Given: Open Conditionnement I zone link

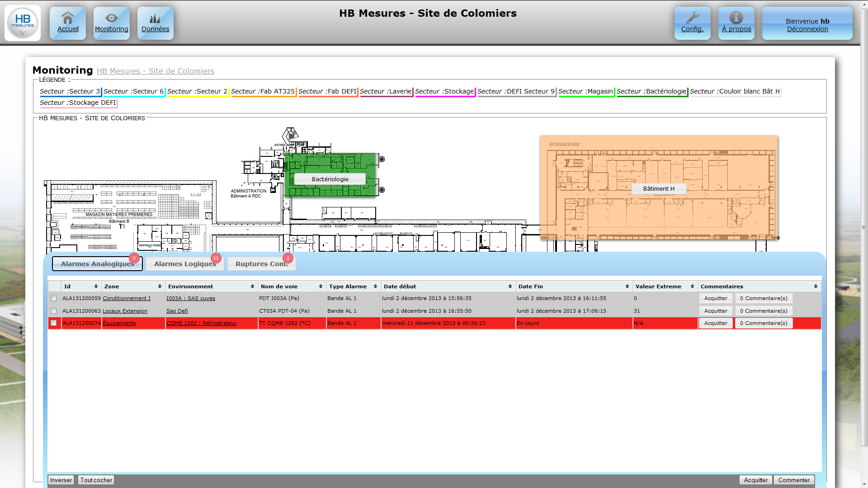Looking at the screenshot, I should [127, 298].
